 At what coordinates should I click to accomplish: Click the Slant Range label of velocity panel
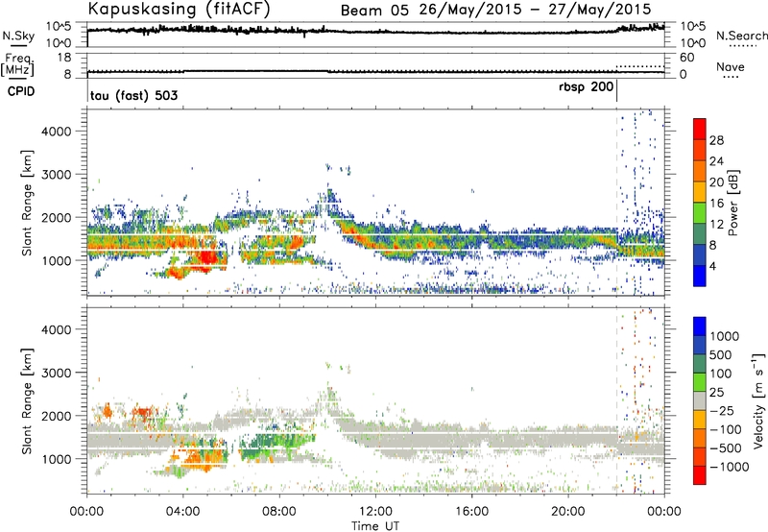coord(27,401)
